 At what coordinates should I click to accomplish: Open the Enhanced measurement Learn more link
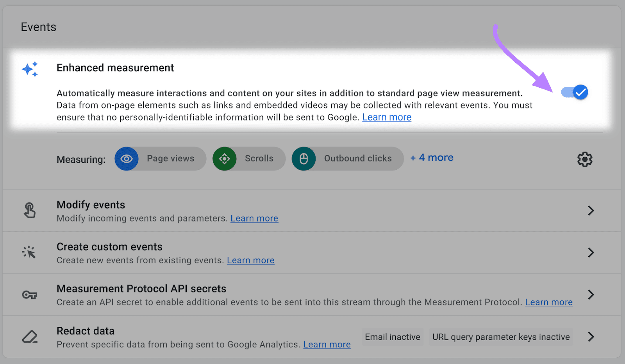(387, 117)
